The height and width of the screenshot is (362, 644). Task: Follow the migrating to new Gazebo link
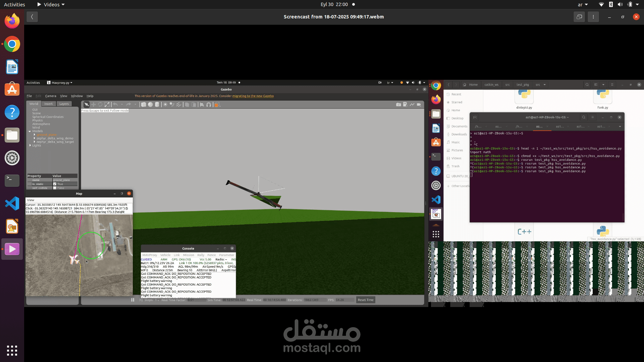[x=253, y=96]
